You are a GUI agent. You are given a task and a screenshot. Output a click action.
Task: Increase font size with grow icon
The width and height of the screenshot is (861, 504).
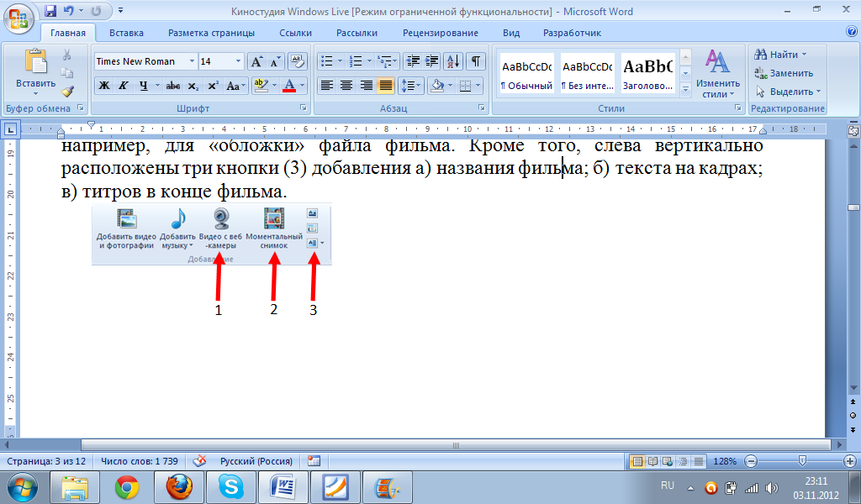(x=256, y=61)
